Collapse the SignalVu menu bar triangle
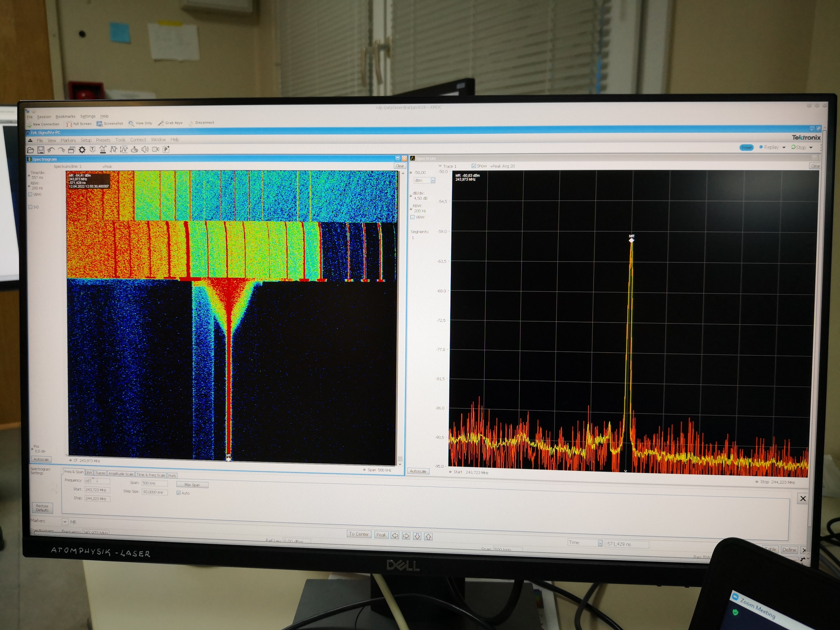The width and height of the screenshot is (840, 630). click(30, 140)
